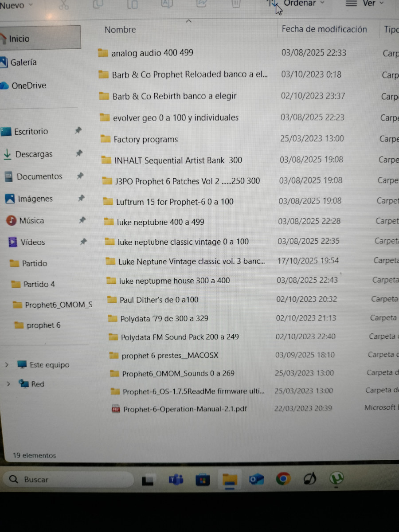
Task: Click the Task View taskbar icon
Action: [148, 480]
